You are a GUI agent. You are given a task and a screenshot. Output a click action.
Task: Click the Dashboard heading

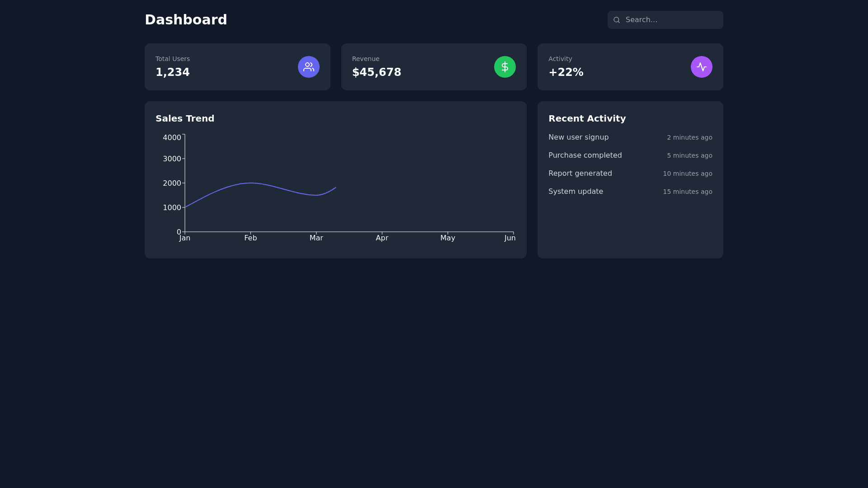tap(186, 20)
